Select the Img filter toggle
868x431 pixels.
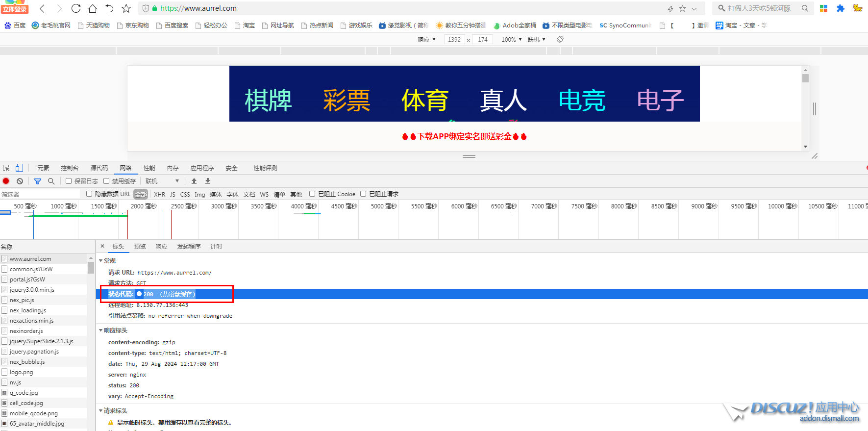(200, 194)
